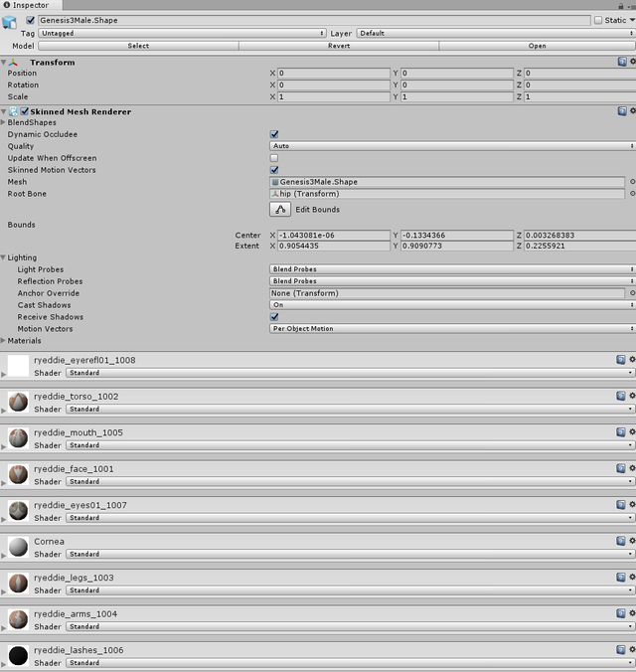Screen dimensions: 636x672
Task: Click the GameObject cube icon
Action: point(9,22)
